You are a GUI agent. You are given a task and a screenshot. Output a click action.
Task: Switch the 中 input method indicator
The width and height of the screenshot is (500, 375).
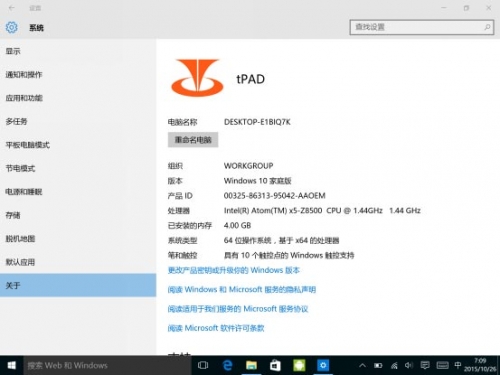click(458, 365)
